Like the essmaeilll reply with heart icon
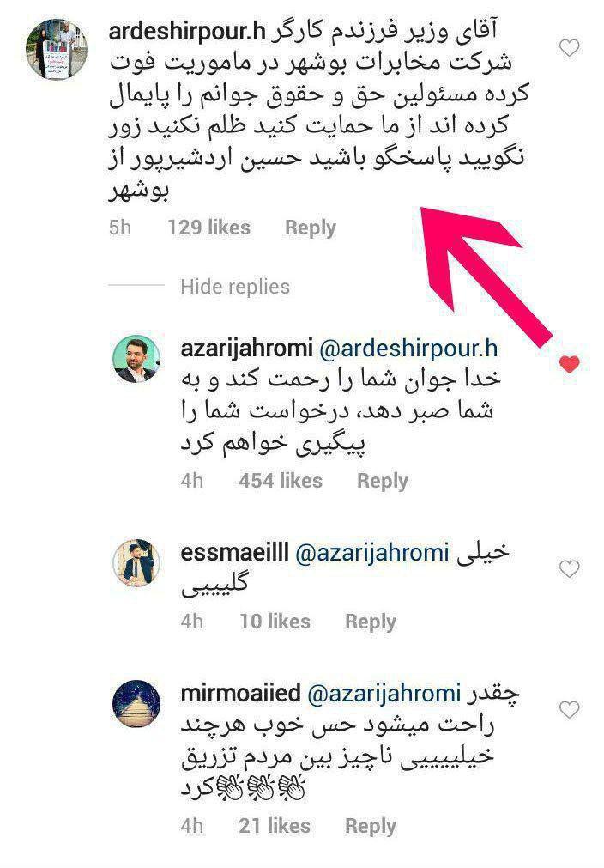Screen dimensions: 604x868 (569, 568)
